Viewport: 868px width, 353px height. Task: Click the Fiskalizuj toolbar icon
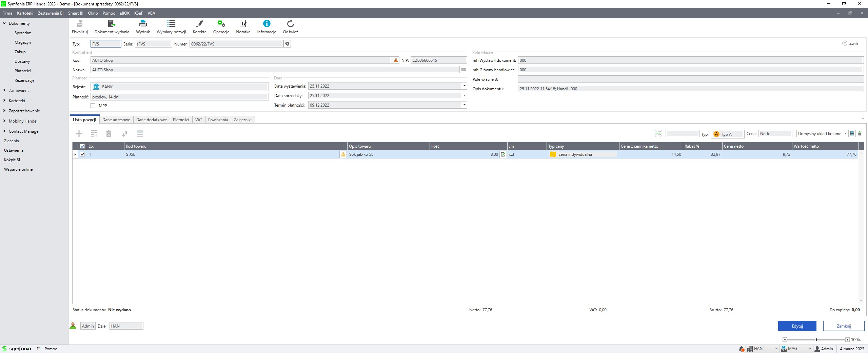pos(80,24)
